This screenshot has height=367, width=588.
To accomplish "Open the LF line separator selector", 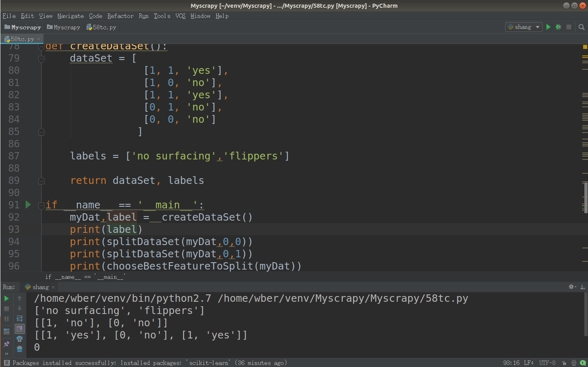I will [528, 363].
